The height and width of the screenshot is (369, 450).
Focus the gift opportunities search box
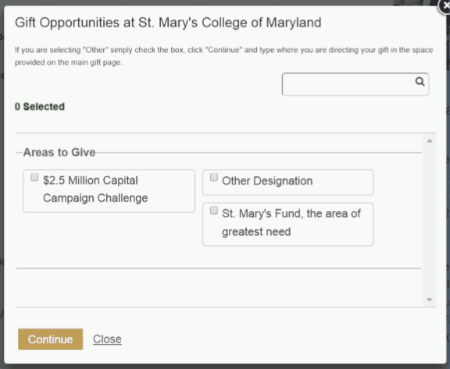[355, 84]
